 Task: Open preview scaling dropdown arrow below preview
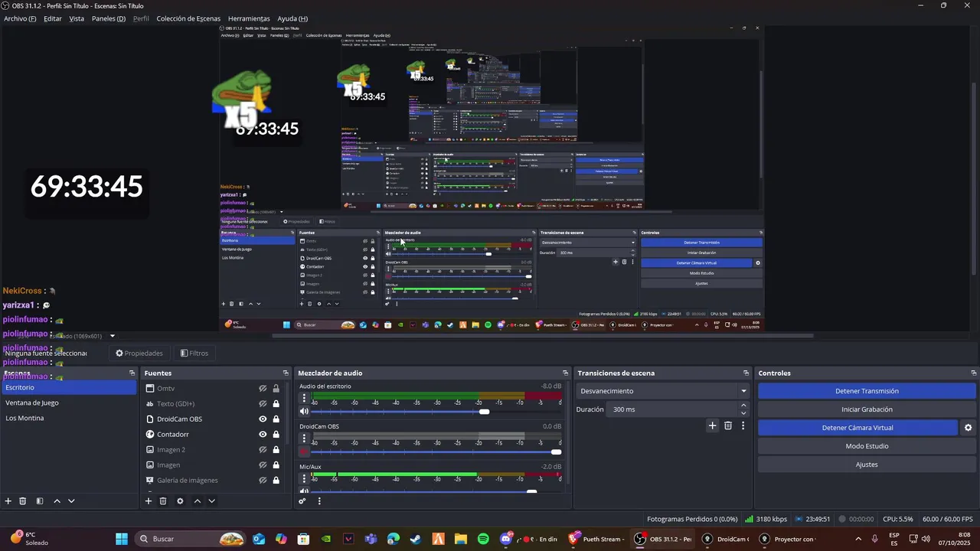112,336
